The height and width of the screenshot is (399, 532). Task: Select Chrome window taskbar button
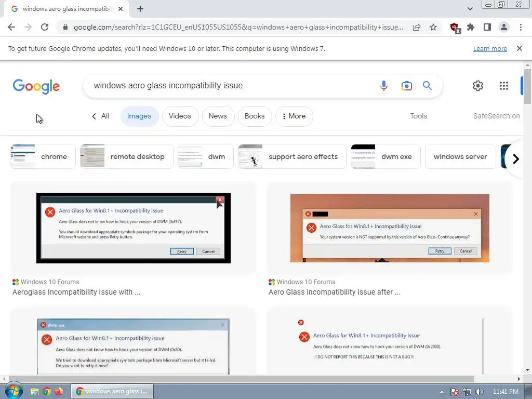112,391
